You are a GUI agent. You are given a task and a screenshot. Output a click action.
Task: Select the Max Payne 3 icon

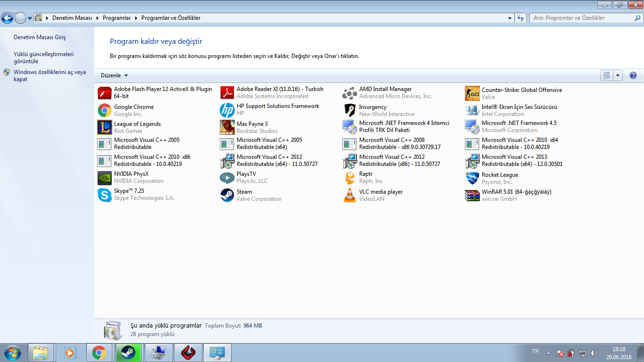pos(227,127)
